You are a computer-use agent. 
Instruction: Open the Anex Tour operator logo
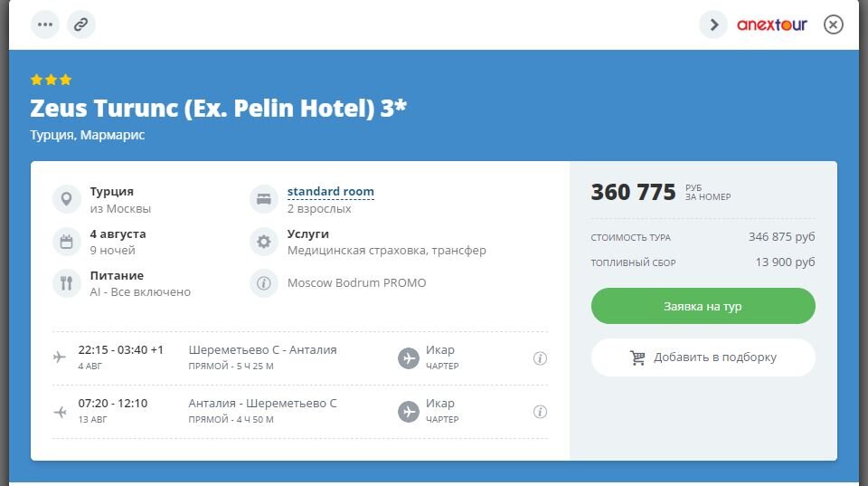(x=771, y=24)
